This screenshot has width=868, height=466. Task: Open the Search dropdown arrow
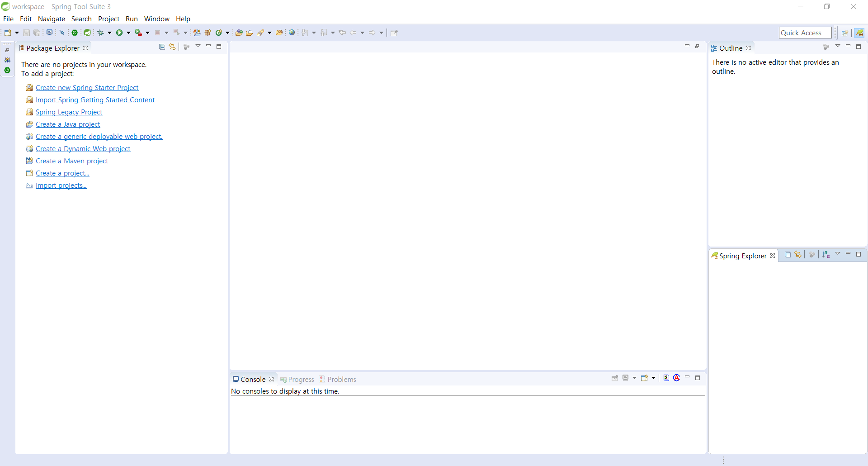(x=269, y=33)
